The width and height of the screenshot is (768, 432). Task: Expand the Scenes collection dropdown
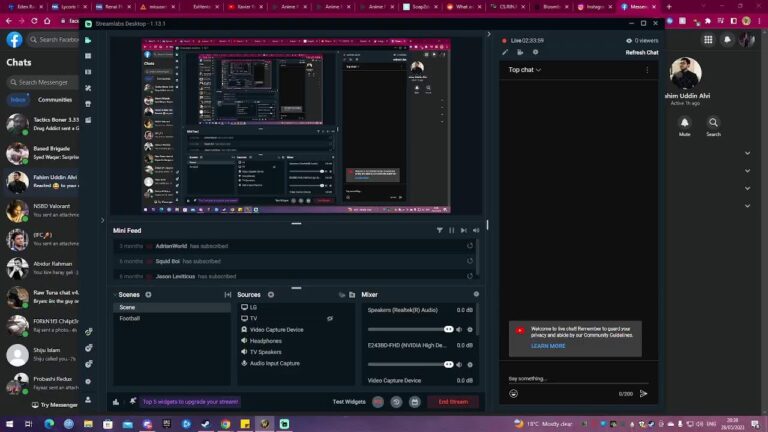(114, 295)
